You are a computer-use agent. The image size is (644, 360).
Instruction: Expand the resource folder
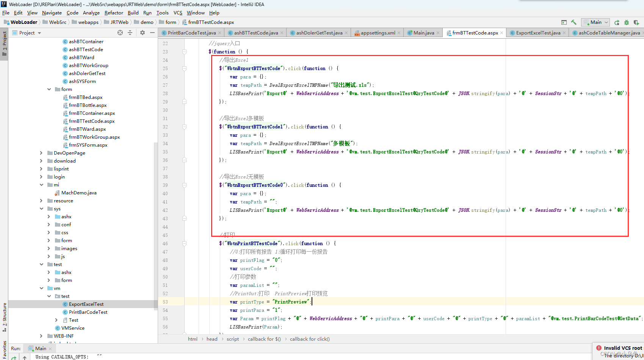pos(41,201)
